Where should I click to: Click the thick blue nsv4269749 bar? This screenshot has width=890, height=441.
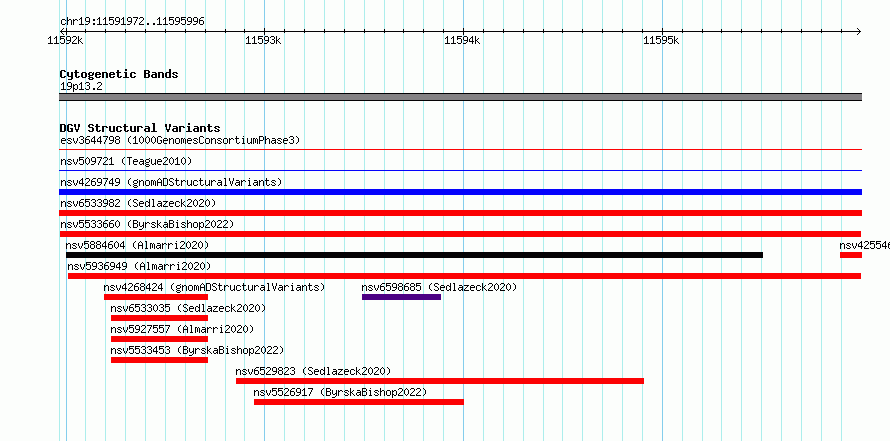(x=460, y=192)
